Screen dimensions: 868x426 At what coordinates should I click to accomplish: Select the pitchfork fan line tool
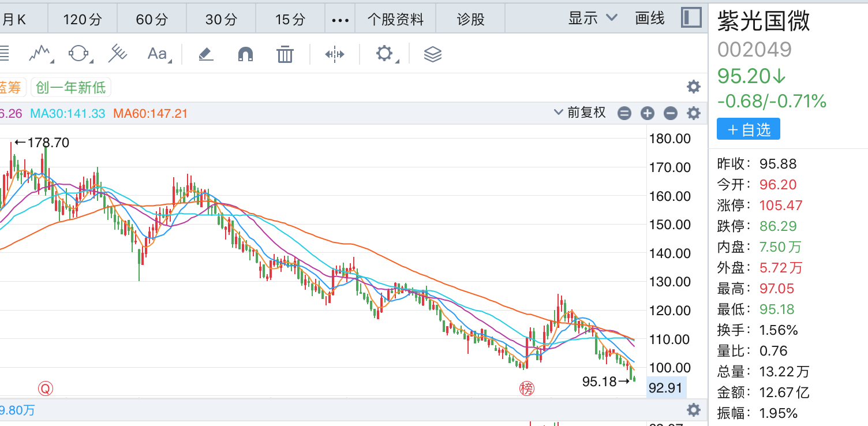click(118, 54)
